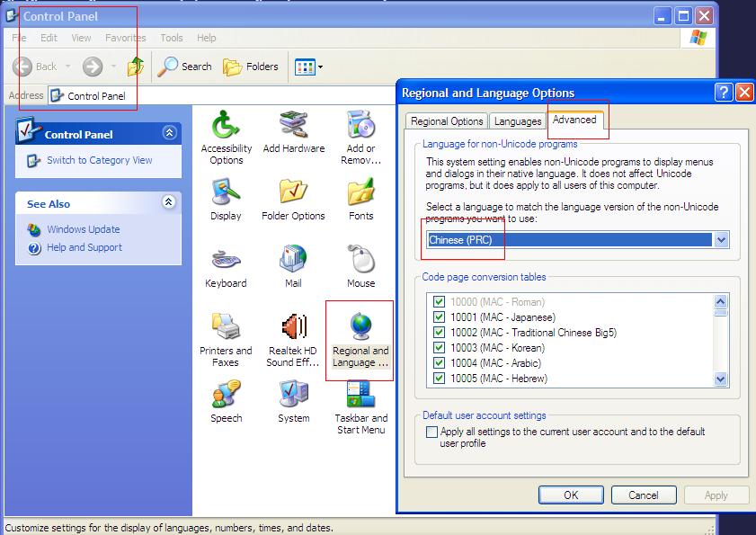Click Switch to Category View link

tap(99, 160)
